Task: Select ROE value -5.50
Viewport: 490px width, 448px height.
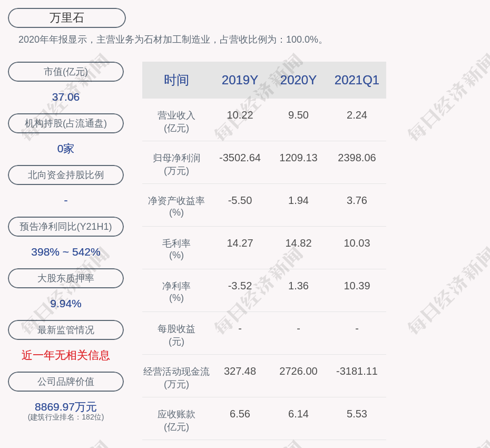Action: (x=240, y=200)
